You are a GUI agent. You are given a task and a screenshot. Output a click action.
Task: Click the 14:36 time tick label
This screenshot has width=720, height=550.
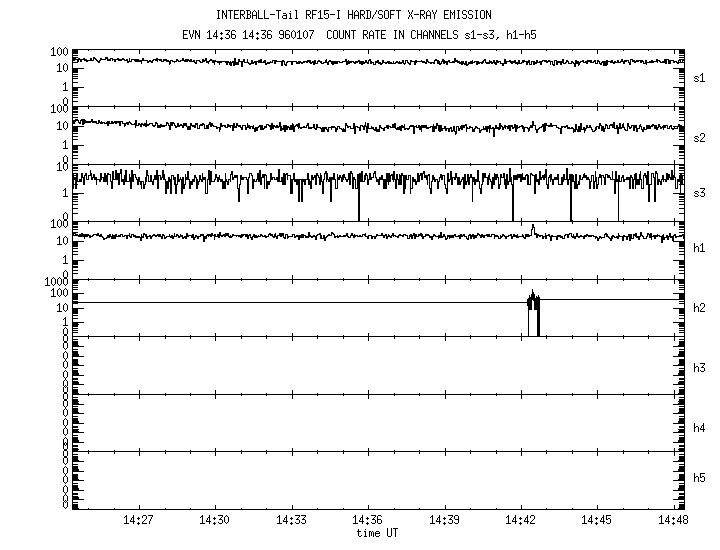tap(367, 521)
